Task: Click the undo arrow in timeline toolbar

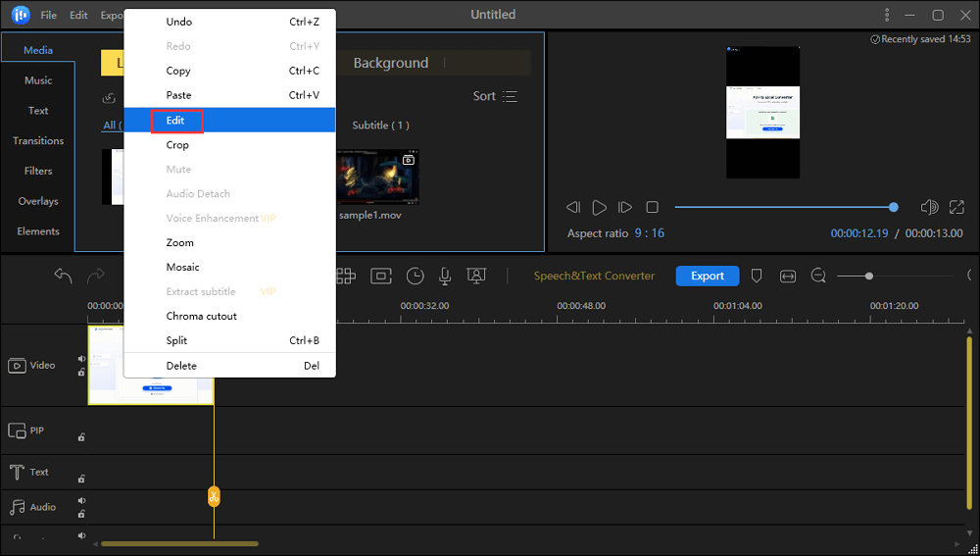Action: click(64, 277)
